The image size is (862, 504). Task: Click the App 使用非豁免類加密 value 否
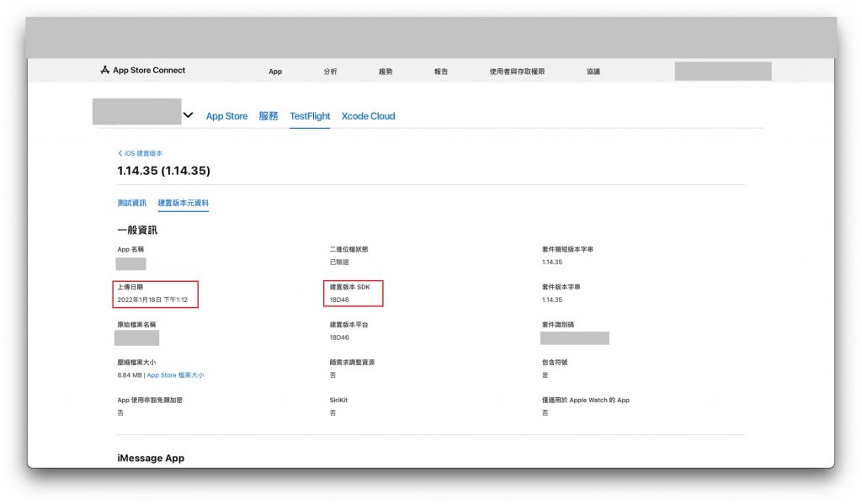click(120, 413)
